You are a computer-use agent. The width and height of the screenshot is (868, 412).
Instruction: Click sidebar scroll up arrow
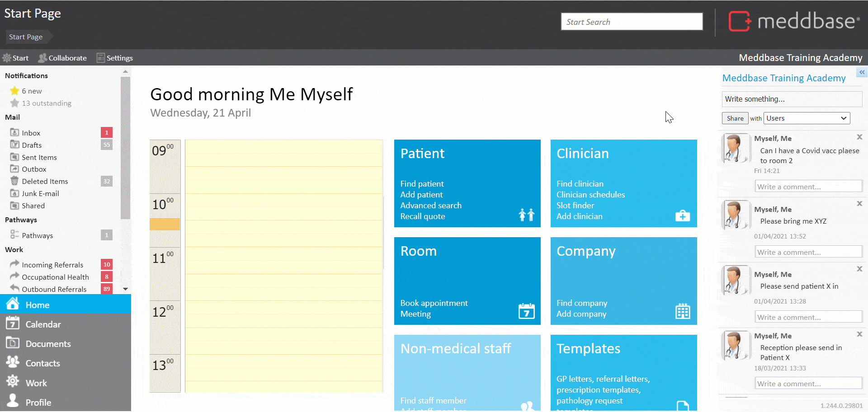(x=126, y=71)
